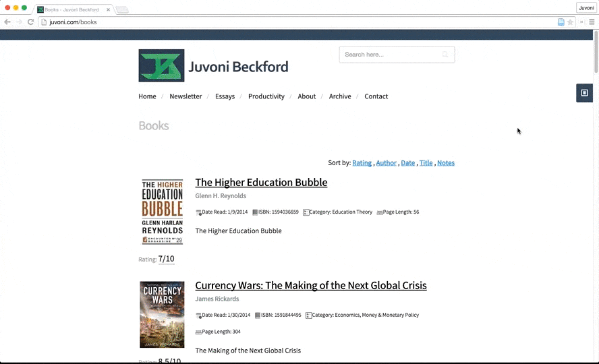599x364 pixels.
Task: Open a new browser tab
Action: point(122,9)
